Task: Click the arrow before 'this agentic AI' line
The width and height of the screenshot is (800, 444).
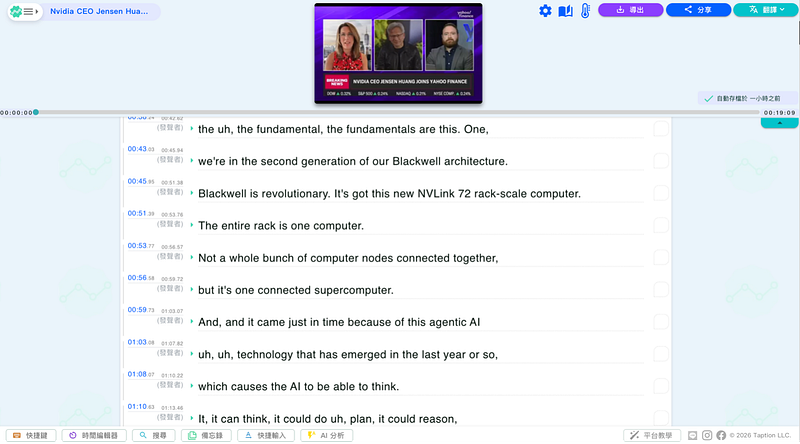Action: tap(192, 322)
